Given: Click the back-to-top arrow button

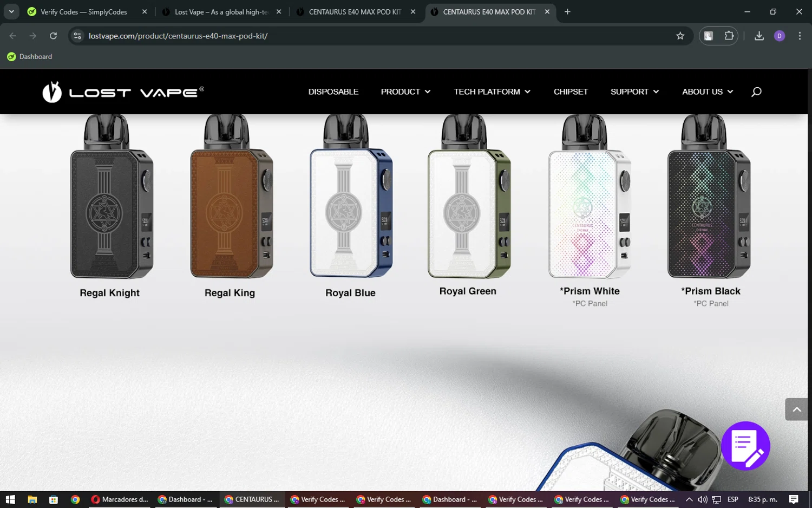Looking at the screenshot, I should coord(796,409).
